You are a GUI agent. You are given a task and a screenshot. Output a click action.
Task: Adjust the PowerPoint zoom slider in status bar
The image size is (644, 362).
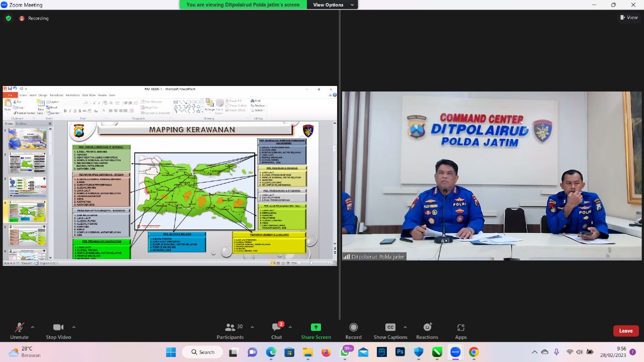tap(311, 263)
